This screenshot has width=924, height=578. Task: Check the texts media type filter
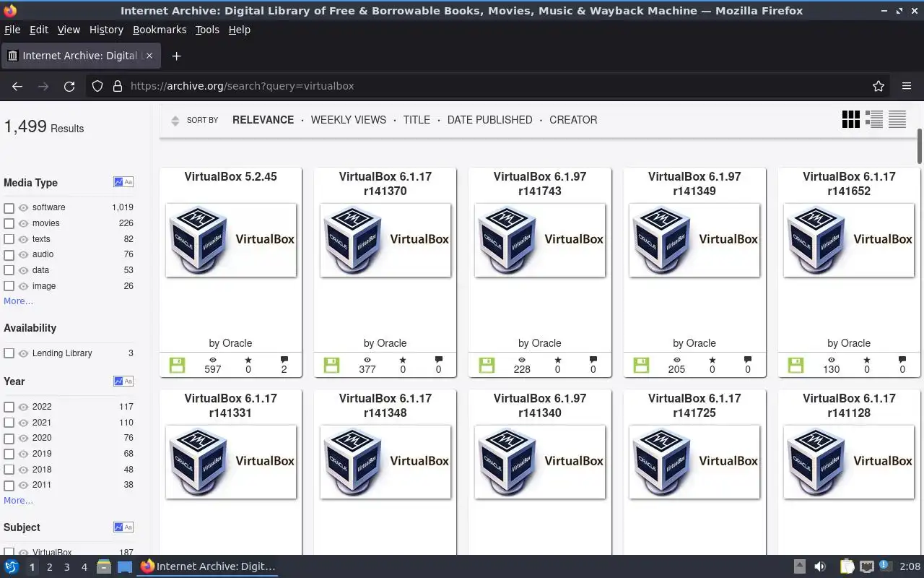[9, 239]
